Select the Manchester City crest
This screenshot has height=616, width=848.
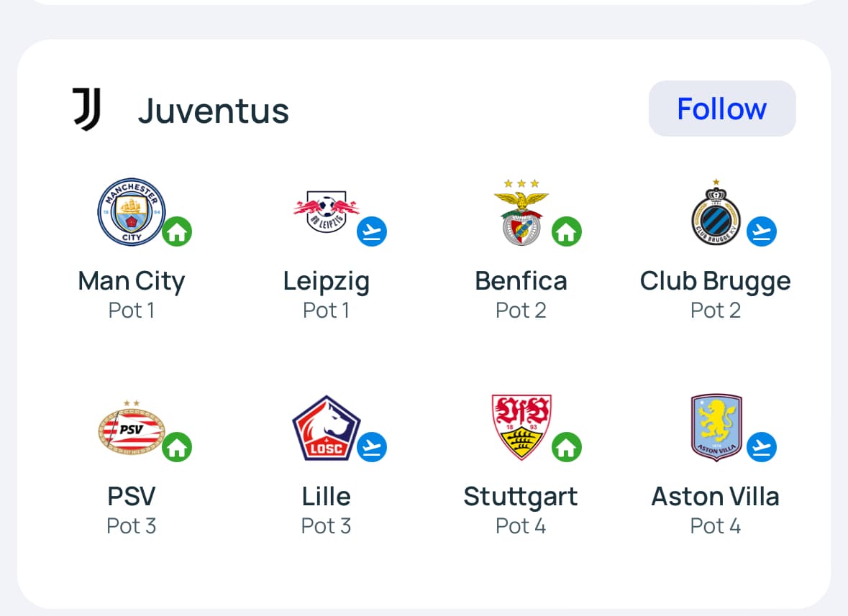131,211
